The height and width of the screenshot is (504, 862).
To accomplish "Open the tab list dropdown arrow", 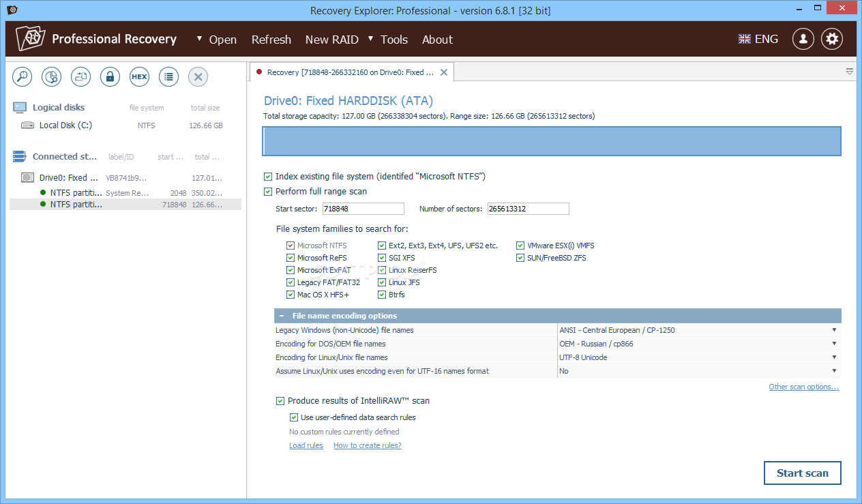I will pos(850,72).
